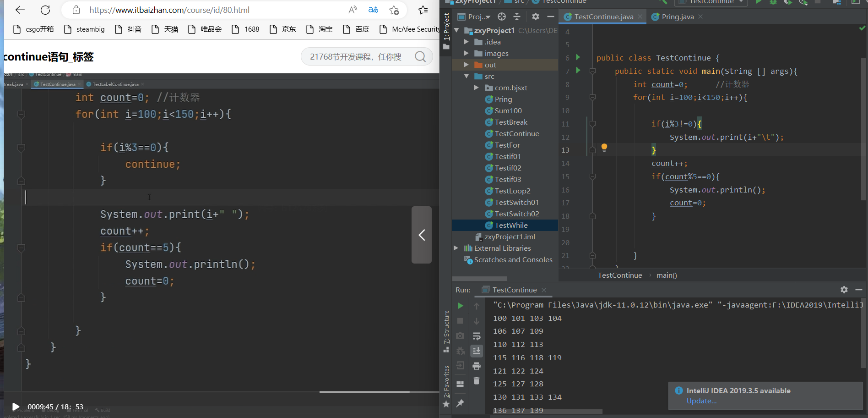Open the Project panel settings gear
The height and width of the screenshot is (418, 868).
point(535,17)
